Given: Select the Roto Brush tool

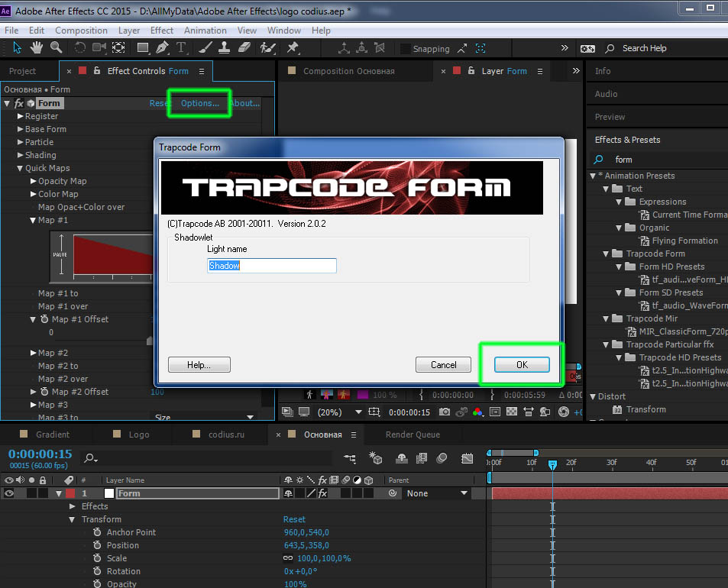Looking at the screenshot, I should pos(268,48).
